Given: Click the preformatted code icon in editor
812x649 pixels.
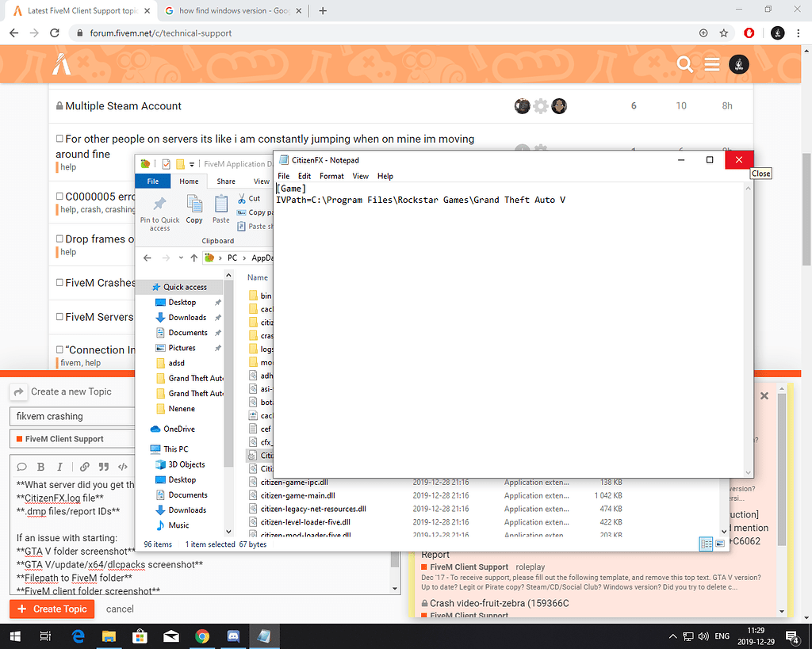Looking at the screenshot, I should click(123, 467).
